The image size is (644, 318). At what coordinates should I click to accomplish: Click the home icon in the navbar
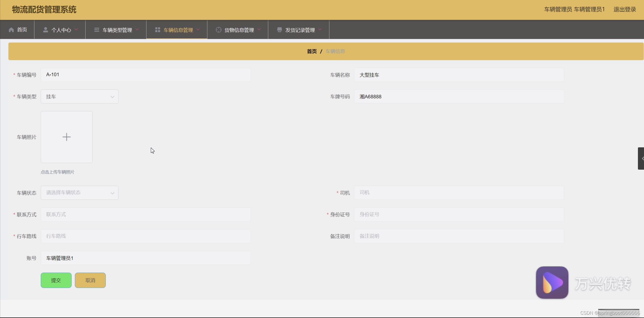pyautogui.click(x=11, y=30)
